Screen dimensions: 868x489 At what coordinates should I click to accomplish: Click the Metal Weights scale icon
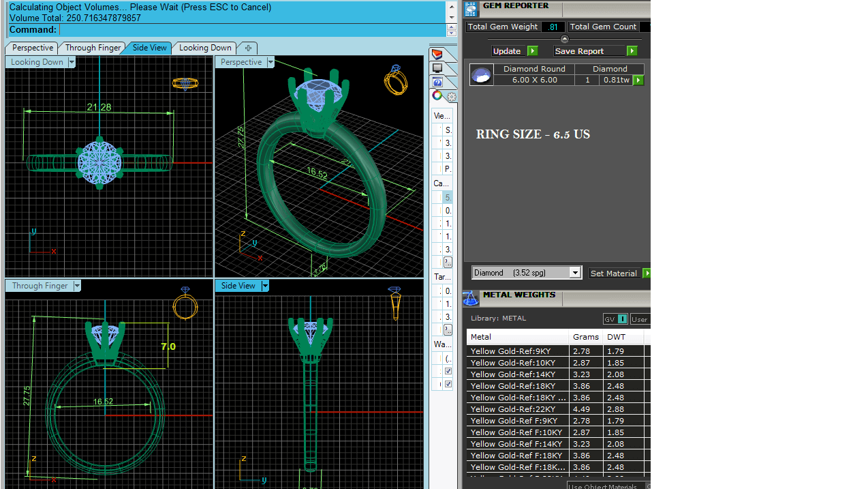pyautogui.click(x=470, y=298)
